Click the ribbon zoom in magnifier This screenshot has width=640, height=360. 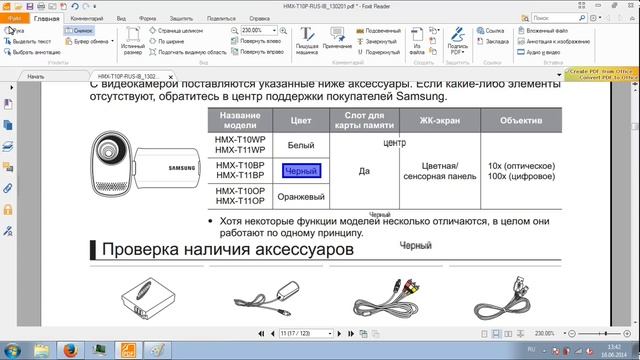pyautogui.click(x=283, y=31)
